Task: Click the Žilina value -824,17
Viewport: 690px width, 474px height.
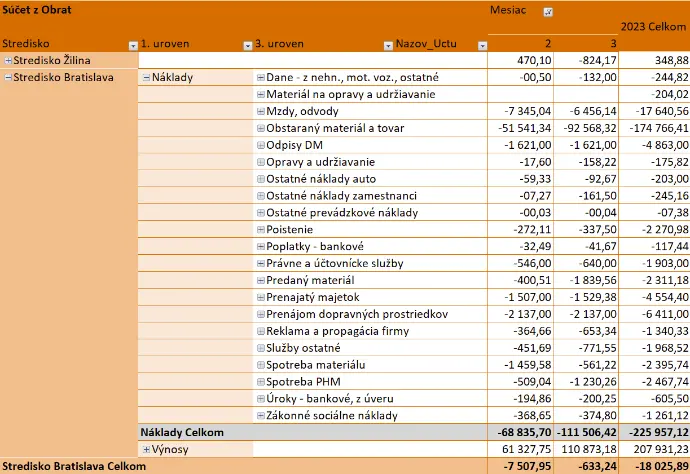Action: click(x=598, y=61)
